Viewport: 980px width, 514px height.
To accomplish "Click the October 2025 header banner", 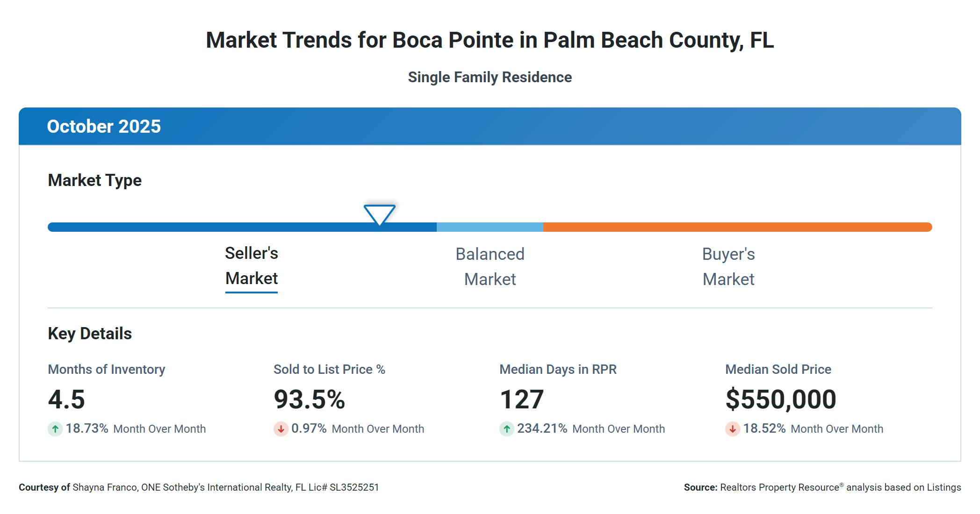I will coord(490,126).
